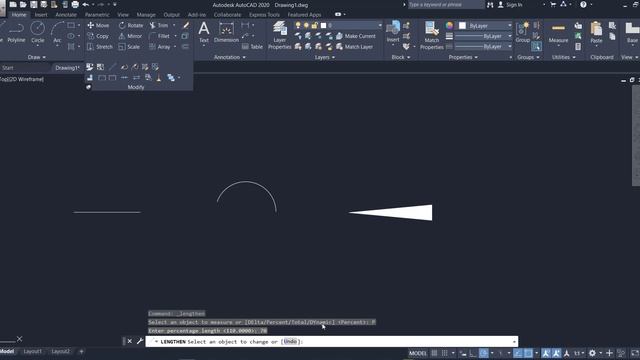The height and width of the screenshot is (360, 640).
Task: Click the Rotate tool
Action: pos(131,25)
